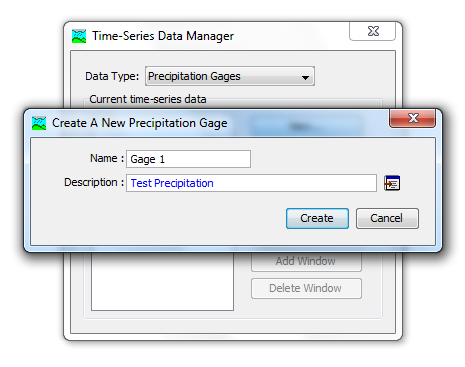Click the Data Type label
Screen dimensions: 465x367
[x=112, y=76]
